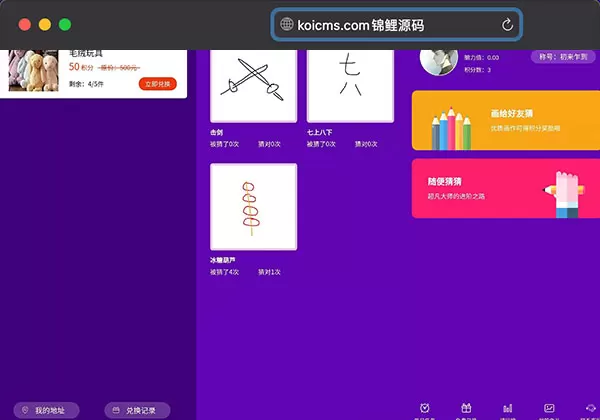
Task: Click the colored pencils illustration
Action: 452,129
